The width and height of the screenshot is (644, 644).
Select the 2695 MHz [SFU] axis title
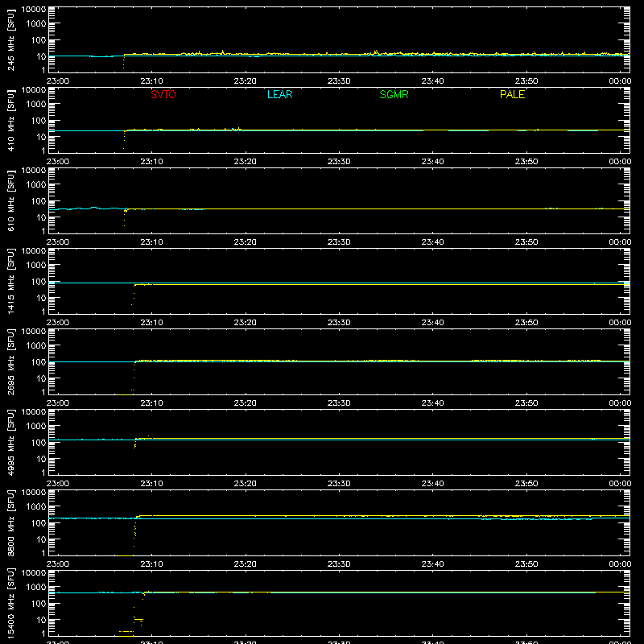11,361
